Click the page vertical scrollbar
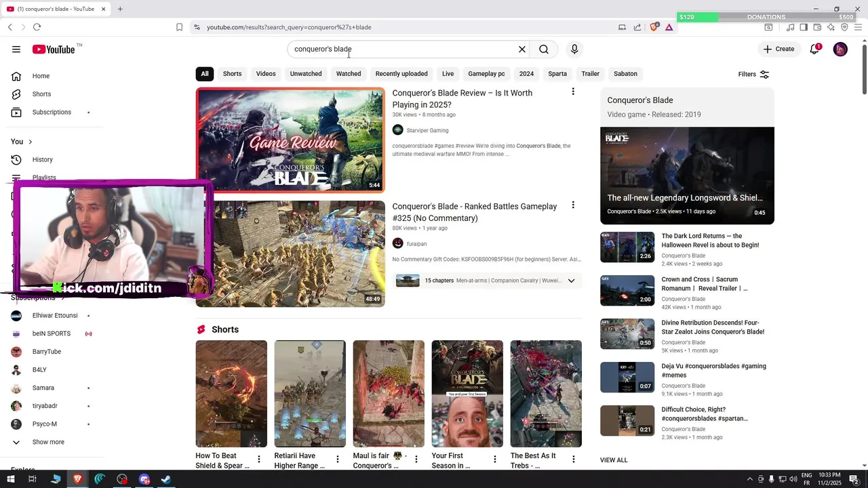Image resolution: width=868 pixels, height=488 pixels. [x=864, y=68]
